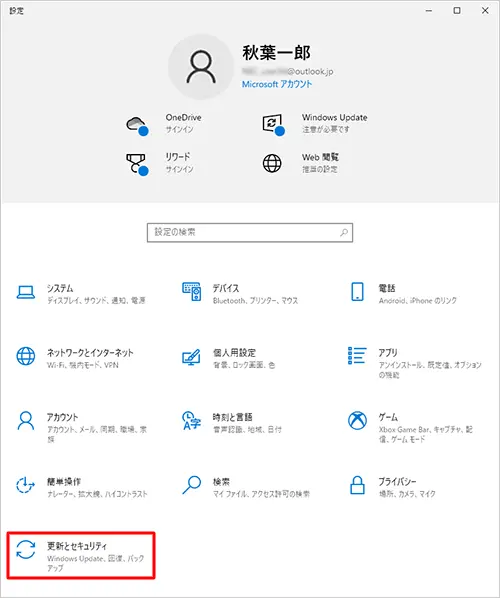The width and height of the screenshot is (500, 598).
Task: Open OneDrive サインイン shortcut
Action: [164, 124]
